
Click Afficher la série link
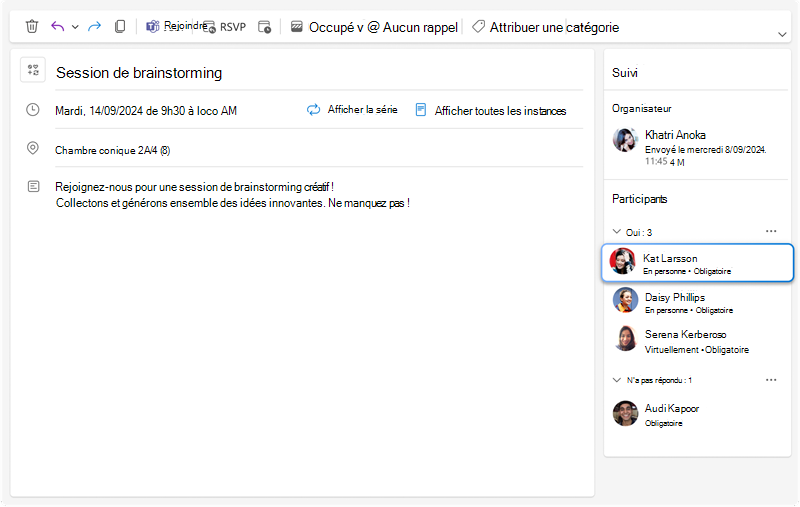click(x=352, y=110)
